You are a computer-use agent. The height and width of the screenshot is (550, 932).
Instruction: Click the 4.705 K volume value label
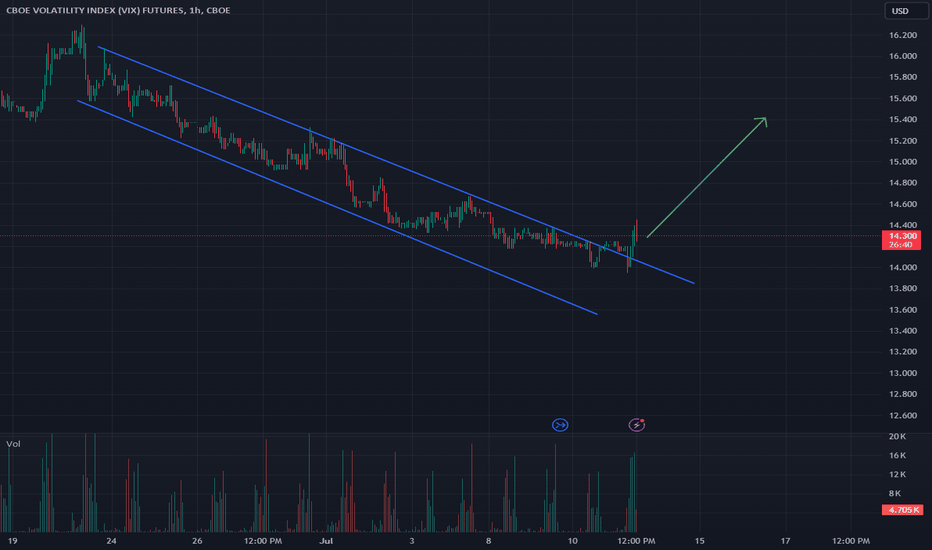(902, 510)
